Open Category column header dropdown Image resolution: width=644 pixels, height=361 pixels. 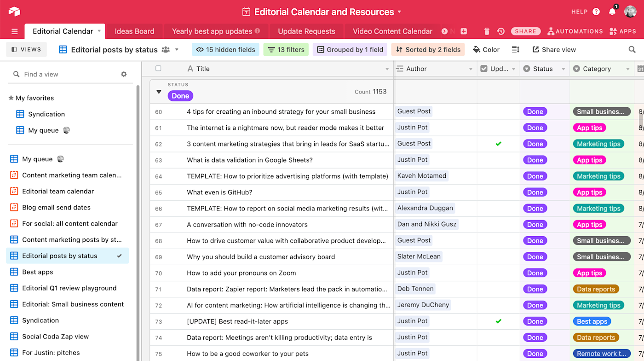point(628,69)
